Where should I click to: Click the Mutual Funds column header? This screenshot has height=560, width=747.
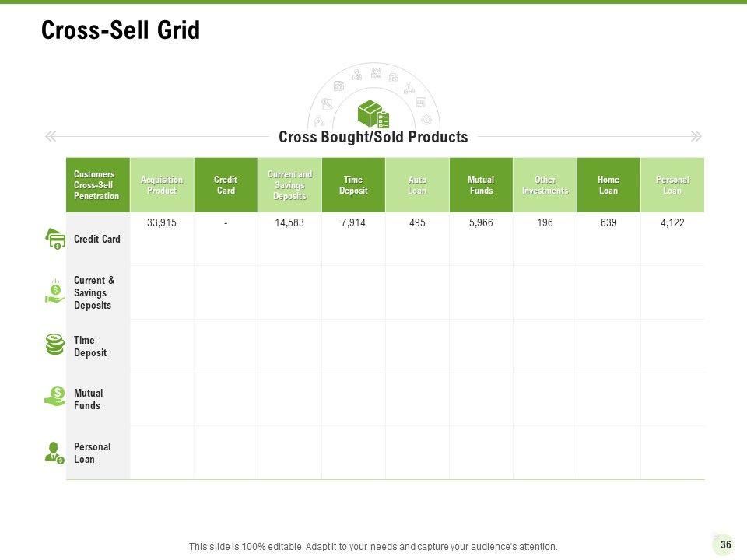pyautogui.click(x=481, y=185)
